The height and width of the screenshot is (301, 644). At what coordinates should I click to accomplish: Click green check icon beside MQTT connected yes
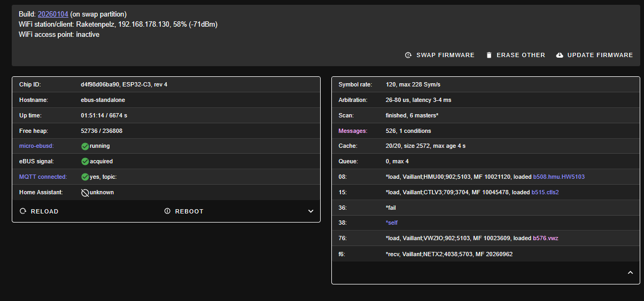(x=85, y=177)
